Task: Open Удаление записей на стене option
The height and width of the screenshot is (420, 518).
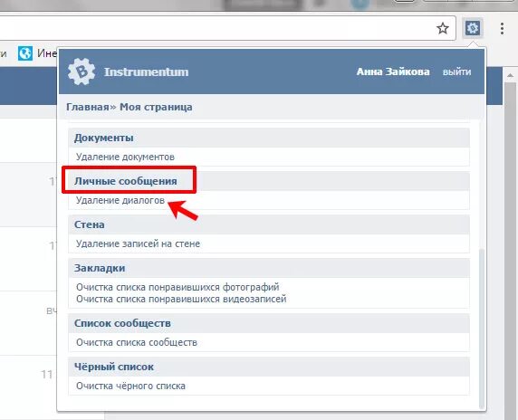Action: tap(138, 243)
